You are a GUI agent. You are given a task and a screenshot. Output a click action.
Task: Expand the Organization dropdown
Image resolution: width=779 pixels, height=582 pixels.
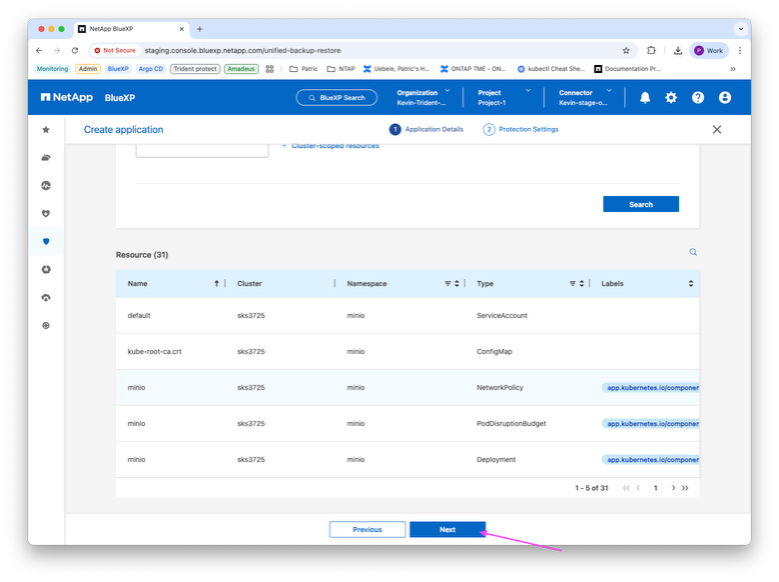coord(424,97)
